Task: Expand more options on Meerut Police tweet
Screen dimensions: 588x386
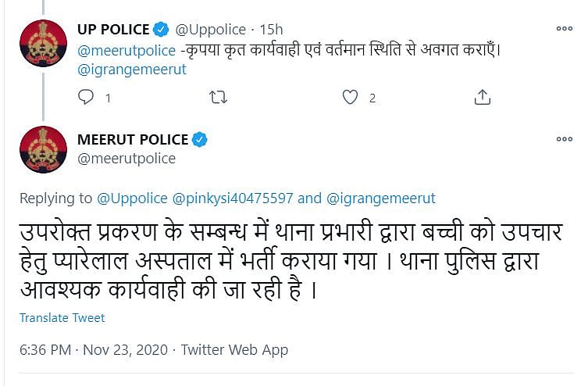Action: tap(564, 140)
